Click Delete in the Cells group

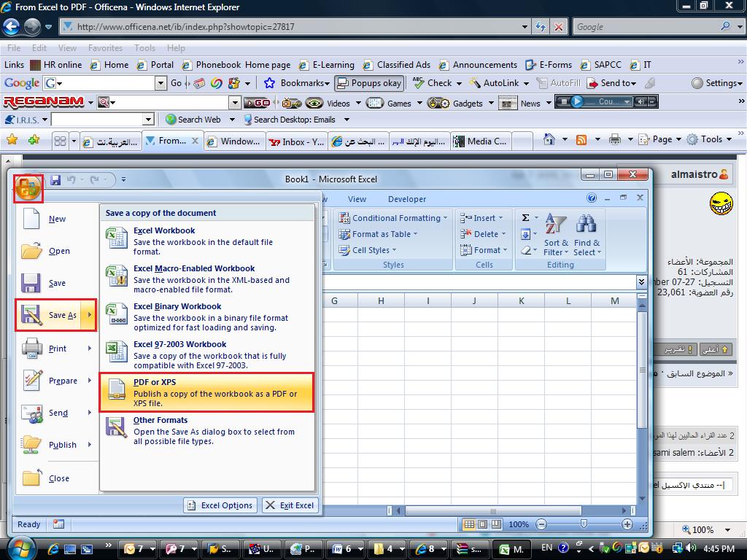click(x=481, y=234)
